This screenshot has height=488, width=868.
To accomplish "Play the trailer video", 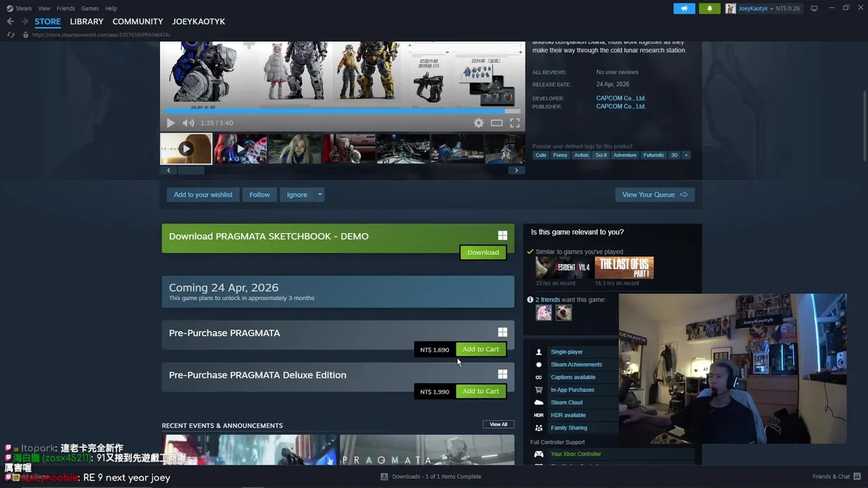I will click(171, 123).
